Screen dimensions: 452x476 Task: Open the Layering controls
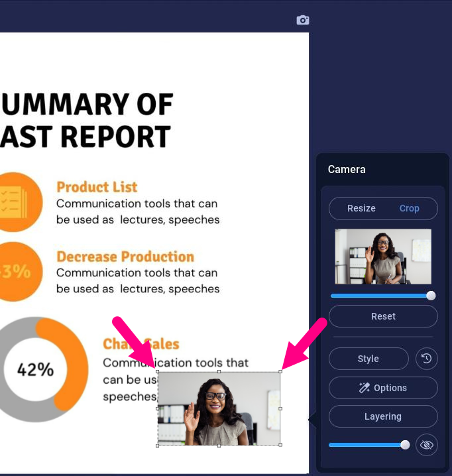383,416
